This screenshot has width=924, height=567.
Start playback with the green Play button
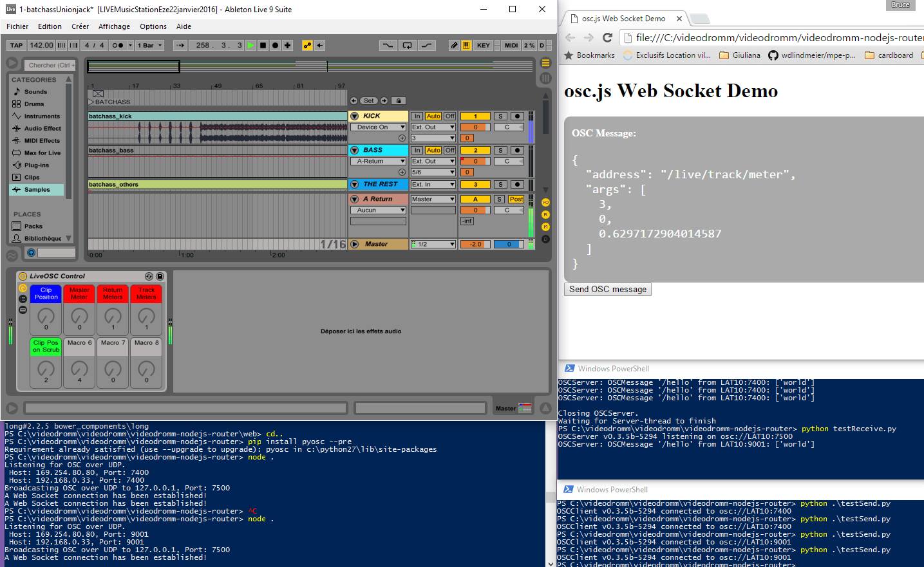[x=251, y=45]
